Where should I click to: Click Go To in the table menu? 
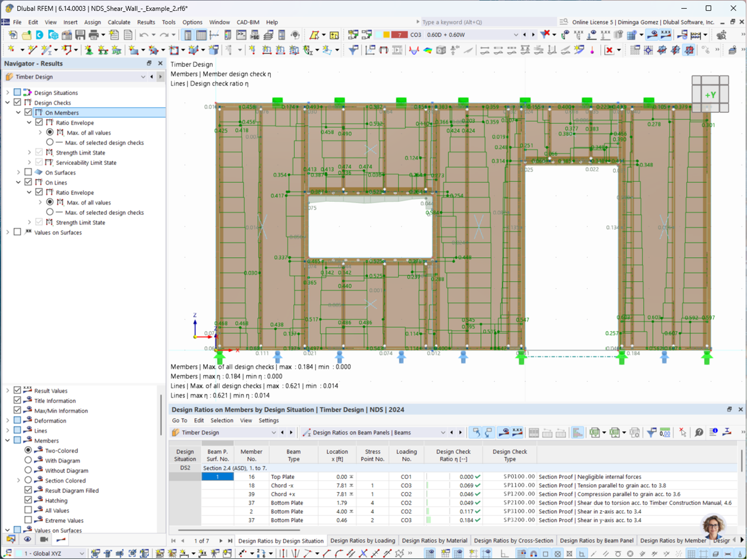click(179, 421)
